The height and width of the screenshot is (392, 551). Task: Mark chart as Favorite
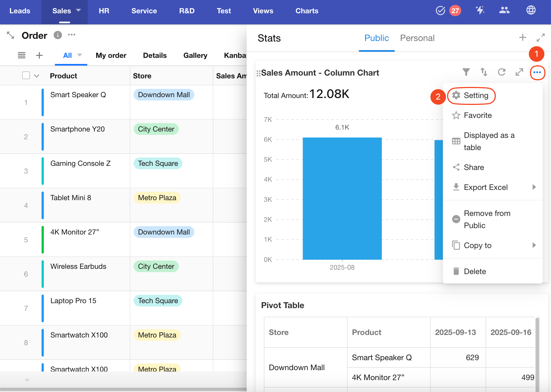point(478,115)
